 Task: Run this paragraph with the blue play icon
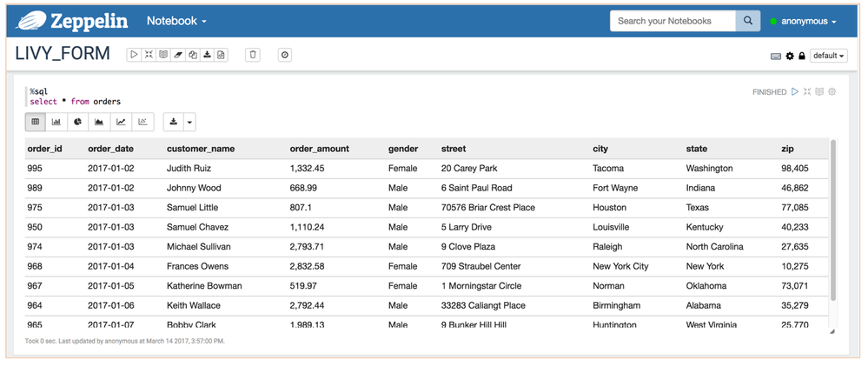[795, 91]
